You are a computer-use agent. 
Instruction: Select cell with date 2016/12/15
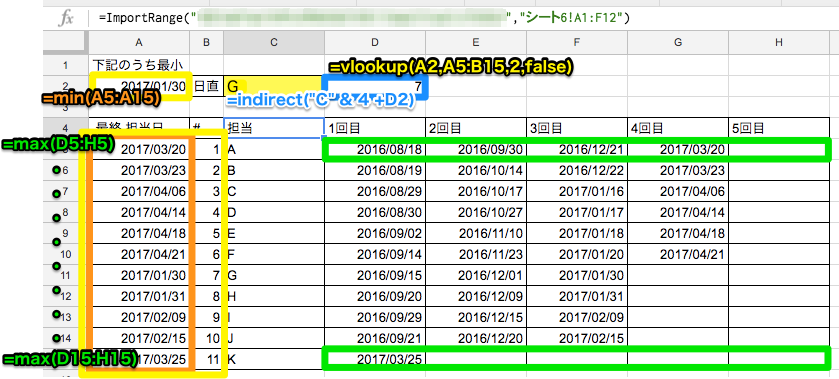(476, 317)
